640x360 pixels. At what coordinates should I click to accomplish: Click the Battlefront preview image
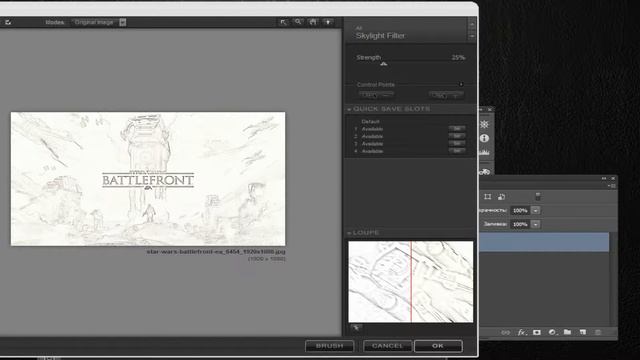pyautogui.click(x=148, y=179)
